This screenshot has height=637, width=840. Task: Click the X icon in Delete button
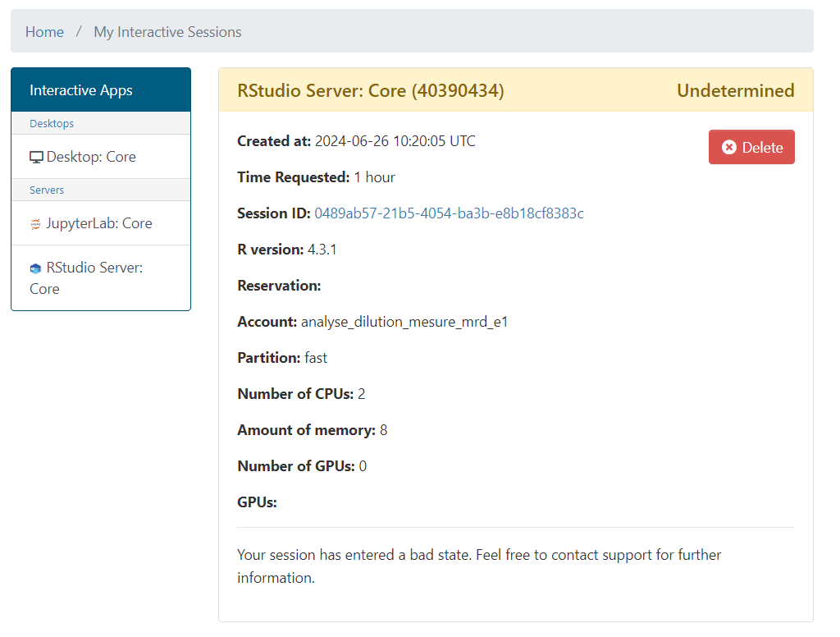[x=729, y=148]
